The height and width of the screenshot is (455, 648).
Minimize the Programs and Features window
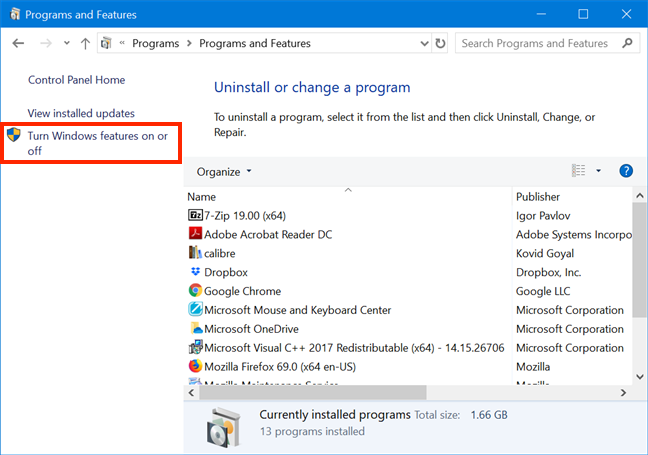point(541,14)
